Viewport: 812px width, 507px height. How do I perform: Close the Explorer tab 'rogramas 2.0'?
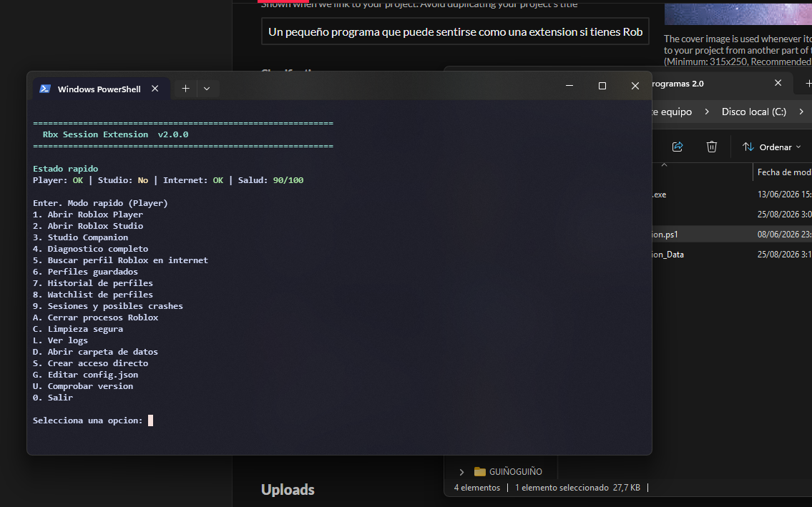778,83
